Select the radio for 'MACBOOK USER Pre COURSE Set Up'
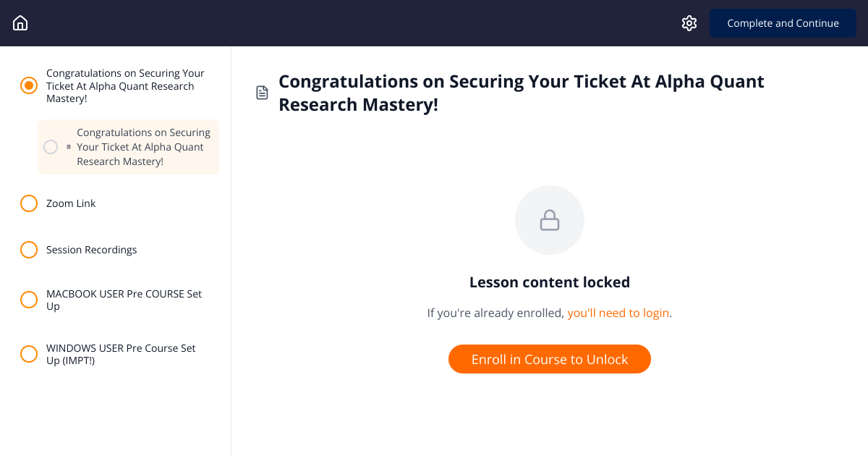Screen dimensions: 868x456 (x=29, y=299)
